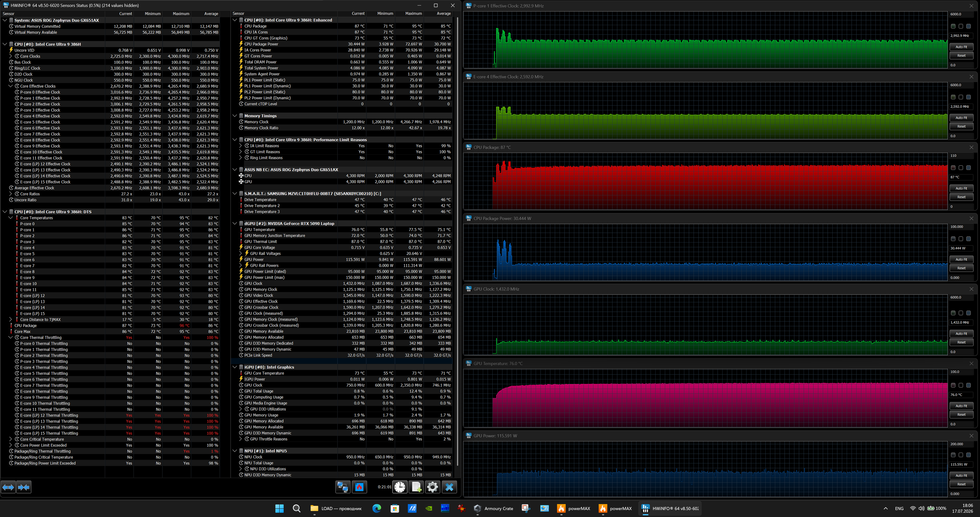This screenshot has height=517, width=980.
Task: Pick the black color swatch in P-core 1 graph
Action: coord(961,26)
